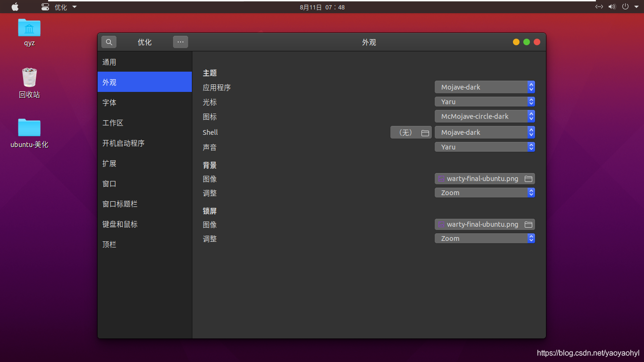This screenshot has width=644, height=362.
Task: Choose 锁屏 image warty-final-ubuntu.png button
Action: tap(485, 224)
